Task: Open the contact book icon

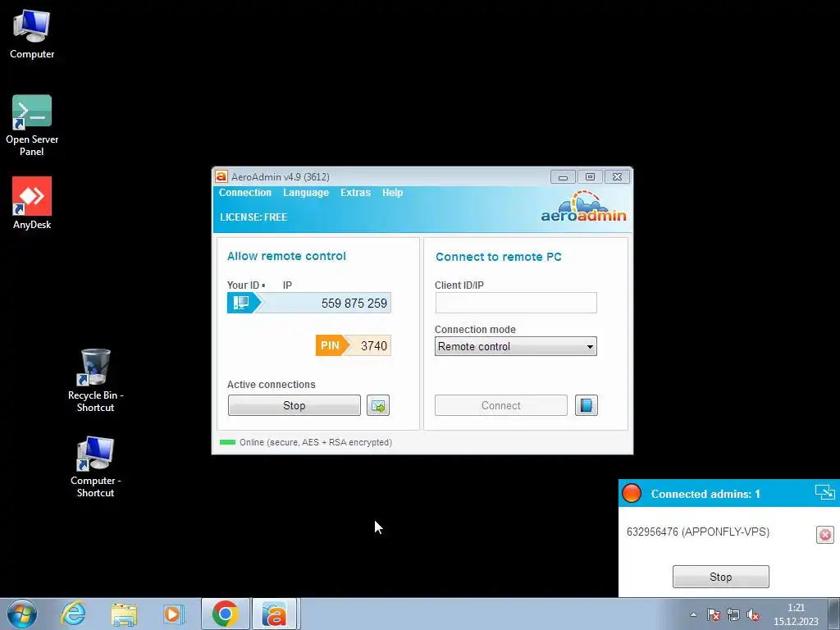Action: point(586,405)
